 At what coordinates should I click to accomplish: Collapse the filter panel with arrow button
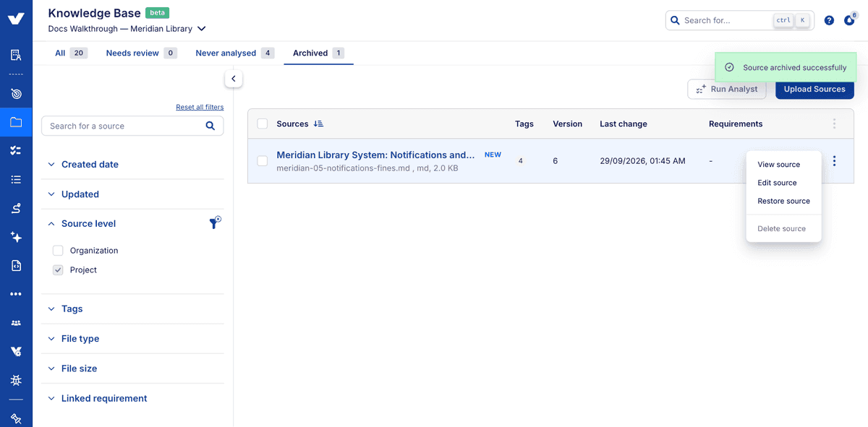[233, 78]
